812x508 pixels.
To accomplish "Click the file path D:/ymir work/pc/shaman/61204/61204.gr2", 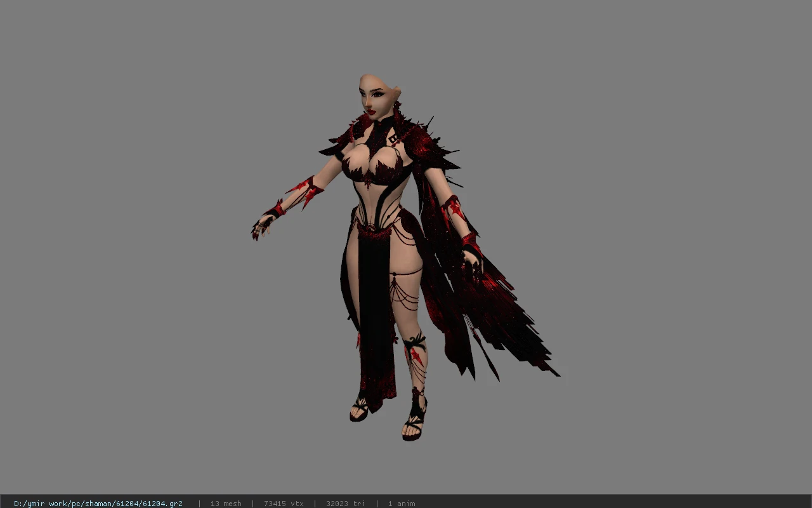I will coord(98,504).
